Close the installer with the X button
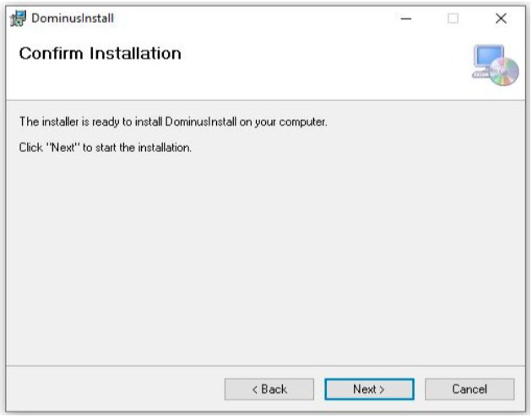532x418 pixels. (x=501, y=19)
